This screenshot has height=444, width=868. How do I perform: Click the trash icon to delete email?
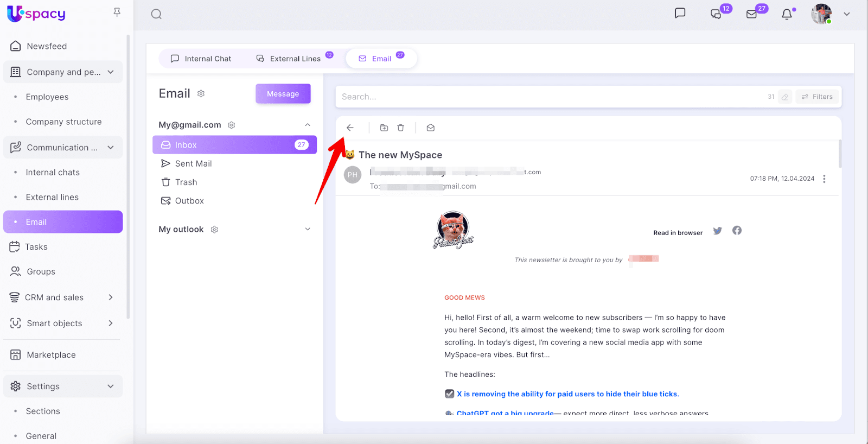point(400,128)
